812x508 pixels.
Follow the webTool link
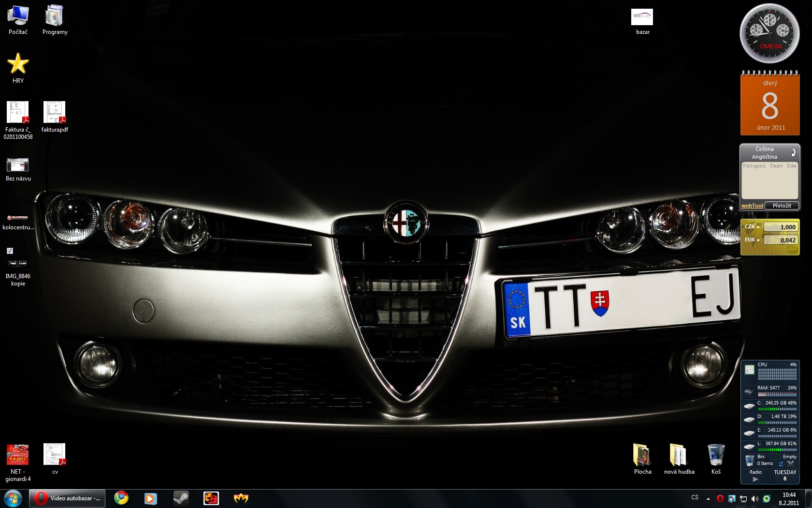(752, 206)
